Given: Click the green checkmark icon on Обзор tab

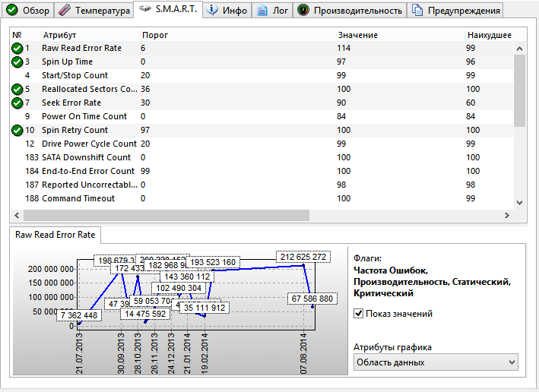Looking at the screenshot, I should [12, 10].
